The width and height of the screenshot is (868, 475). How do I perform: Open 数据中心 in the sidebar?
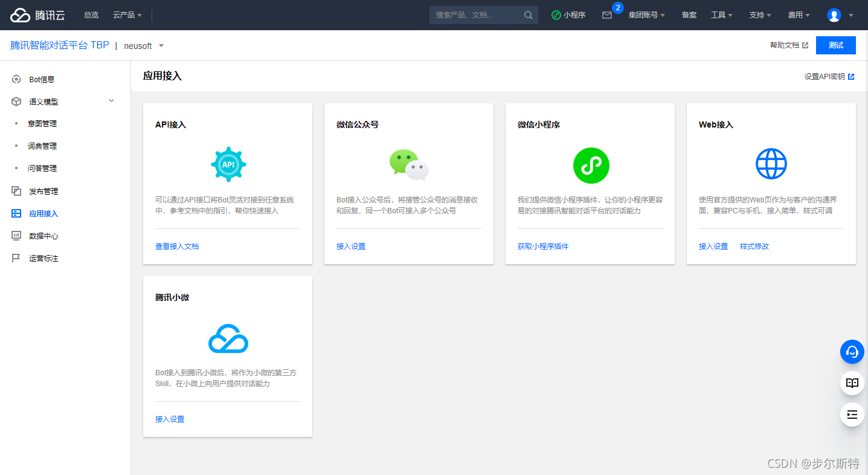pos(43,236)
